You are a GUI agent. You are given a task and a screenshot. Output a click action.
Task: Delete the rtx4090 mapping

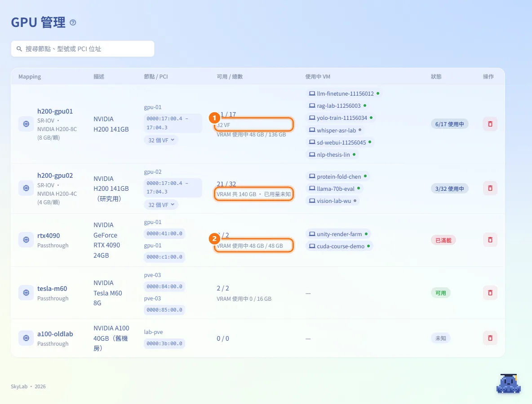pyautogui.click(x=490, y=240)
